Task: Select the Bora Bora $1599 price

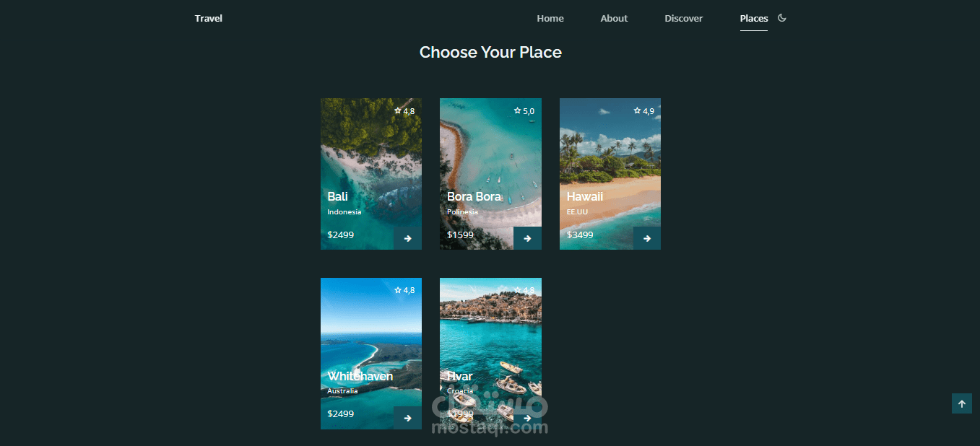Action: click(460, 235)
